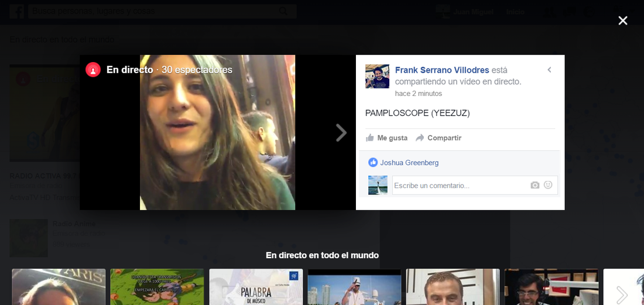Click the Facebook logo in top bar

click(16, 12)
